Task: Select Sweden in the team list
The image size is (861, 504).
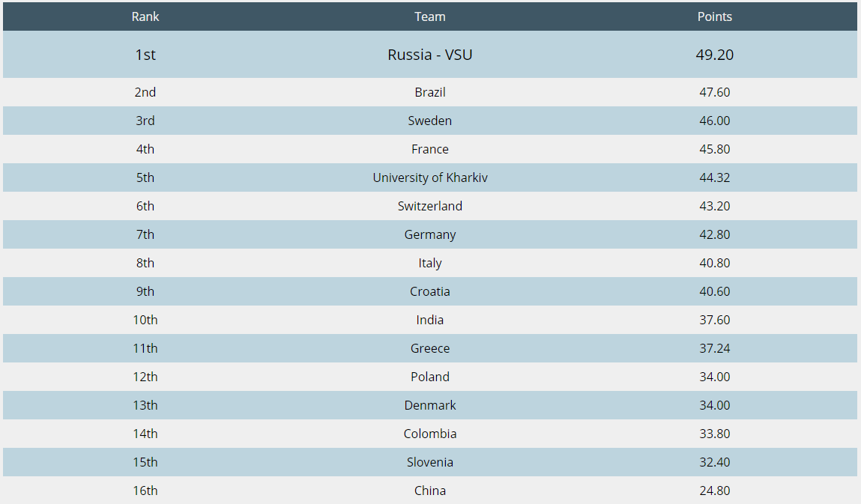Action: (430, 121)
